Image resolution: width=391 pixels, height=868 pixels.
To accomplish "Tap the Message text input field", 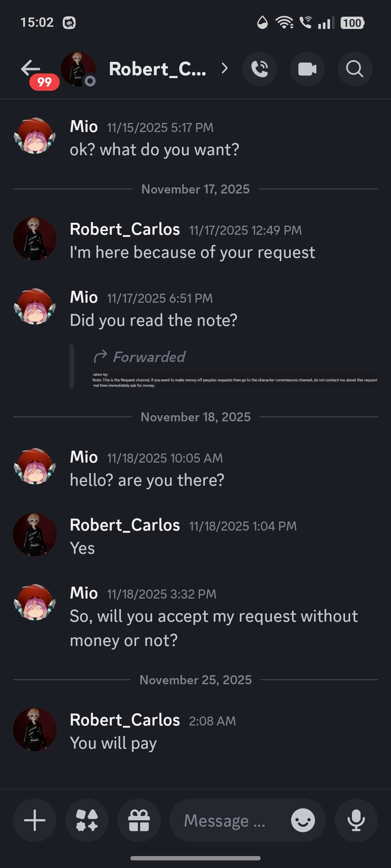I will [228, 820].
